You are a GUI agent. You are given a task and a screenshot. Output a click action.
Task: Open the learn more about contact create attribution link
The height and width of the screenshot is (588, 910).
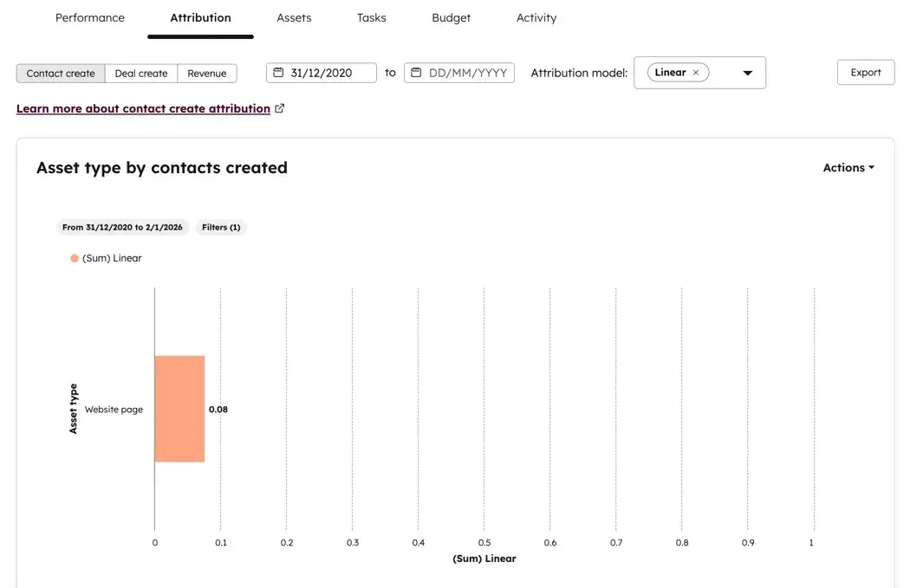click(x=143, y=108)
